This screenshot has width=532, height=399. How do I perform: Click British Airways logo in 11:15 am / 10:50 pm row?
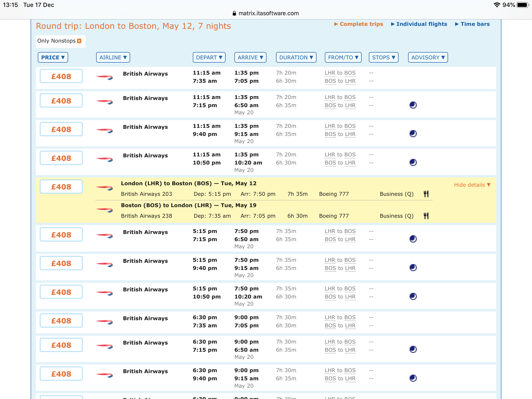104,159
